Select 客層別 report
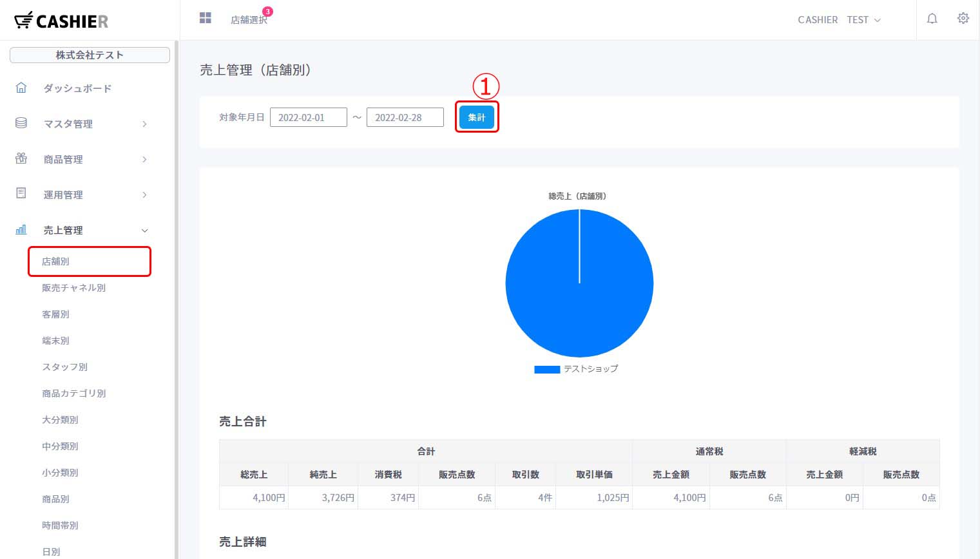 [55, 314]
